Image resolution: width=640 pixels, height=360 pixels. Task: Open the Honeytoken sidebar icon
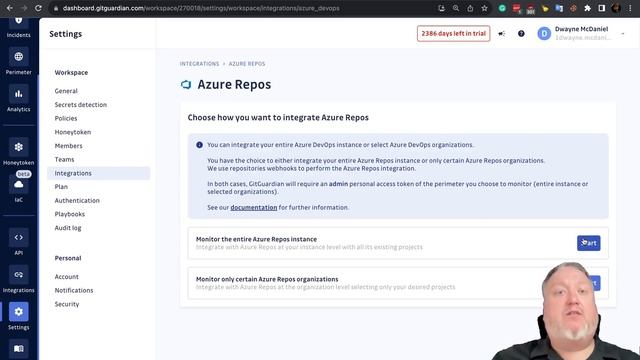[18, 147]
